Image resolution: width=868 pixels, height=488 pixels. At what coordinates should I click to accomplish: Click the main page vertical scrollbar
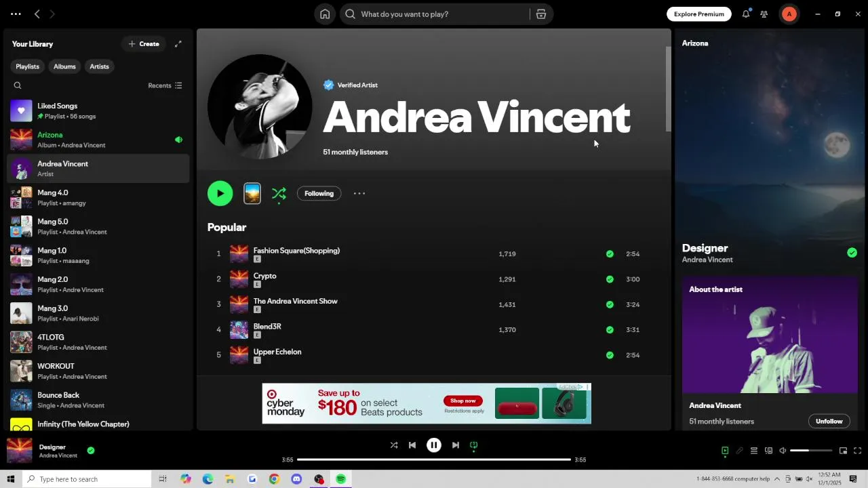click(x=668, y=89)
